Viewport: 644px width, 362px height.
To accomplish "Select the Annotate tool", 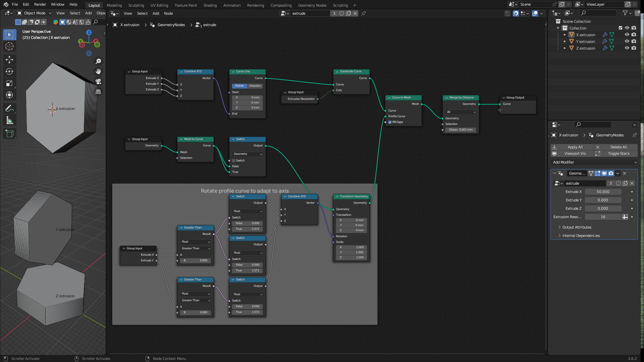I will 9,108.
